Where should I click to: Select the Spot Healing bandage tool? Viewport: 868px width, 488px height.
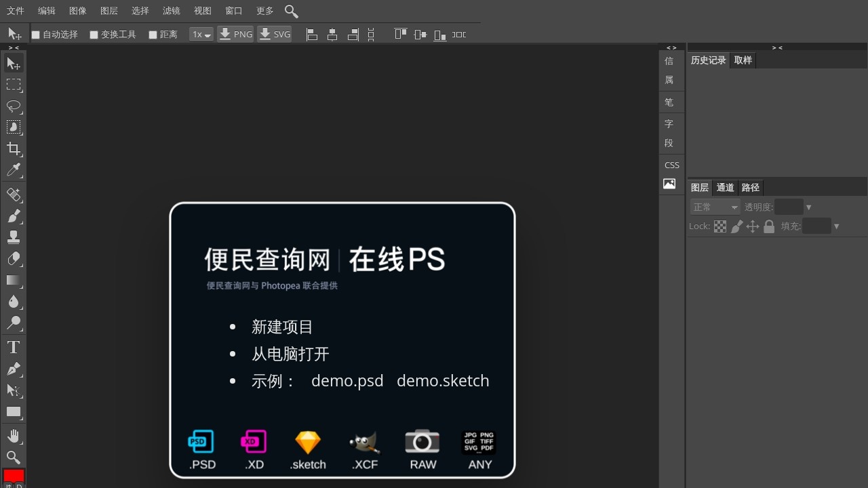[x=14, y=195]
